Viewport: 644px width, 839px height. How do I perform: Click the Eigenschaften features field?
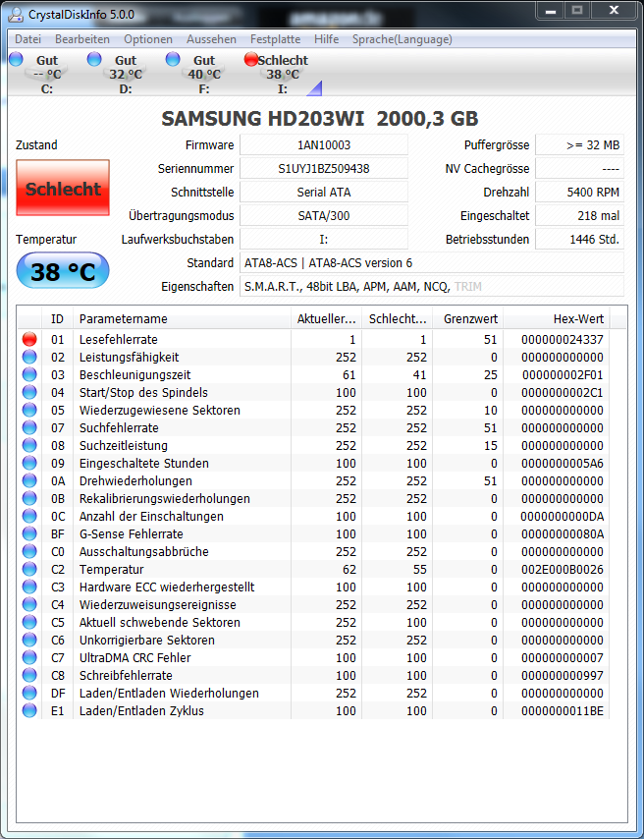pyautogui.click(x=432, y=286)
